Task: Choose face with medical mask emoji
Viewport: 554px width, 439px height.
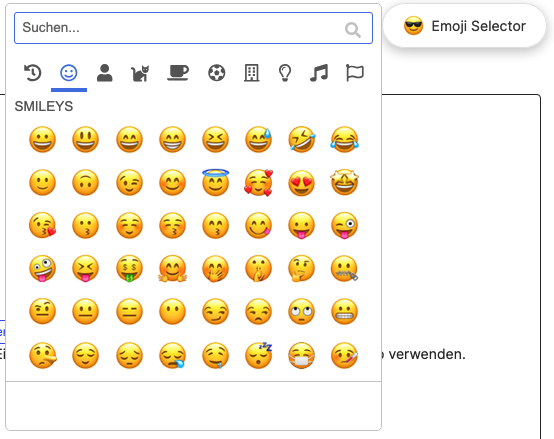Action: (302, 355)
